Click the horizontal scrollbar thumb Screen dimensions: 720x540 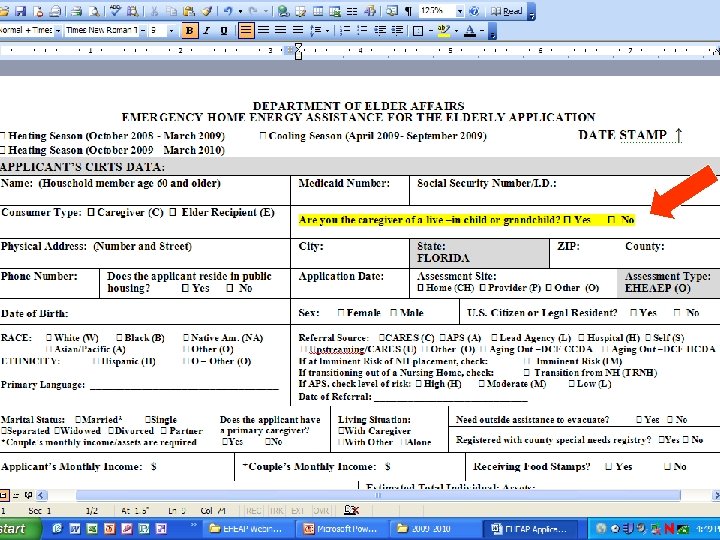[378, 495]
